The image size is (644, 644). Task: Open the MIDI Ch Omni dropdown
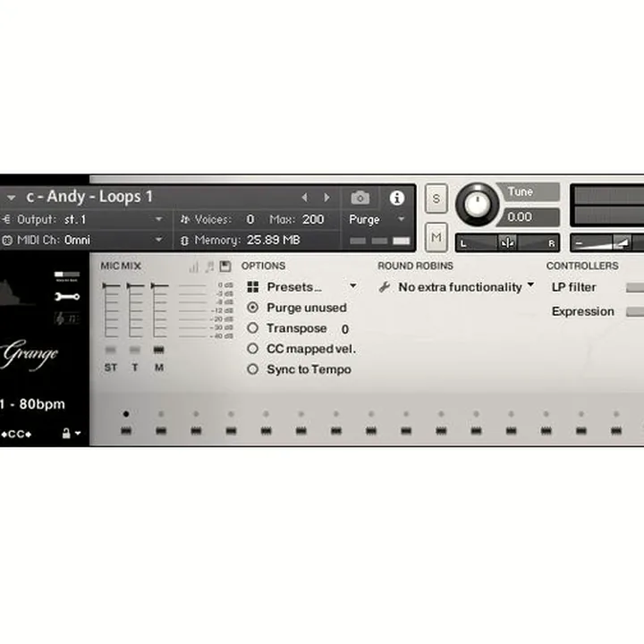pos(158,240)
